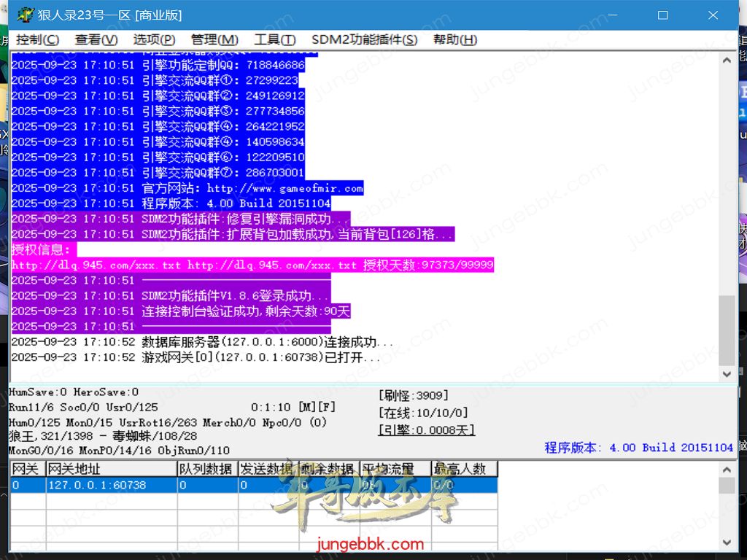The image size is (747, 560).
Task: Open the SDM2功能插件(S) menu
Action: (364, 39)
